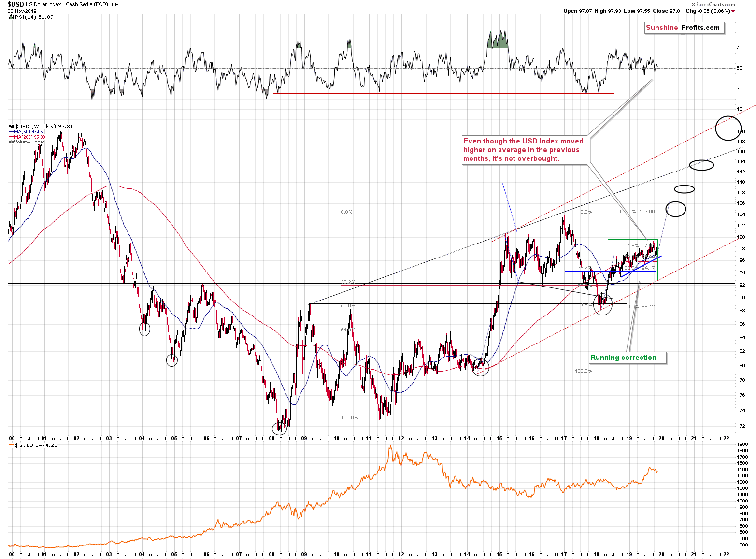Click the 0.0%: 88.12 Fibonacci label
This screenshot has width=756, height=559.
pos(641,307)
